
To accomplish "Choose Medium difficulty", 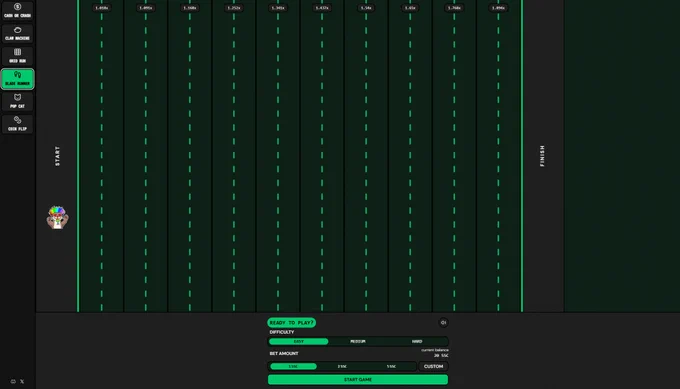I will pos(358,341).
